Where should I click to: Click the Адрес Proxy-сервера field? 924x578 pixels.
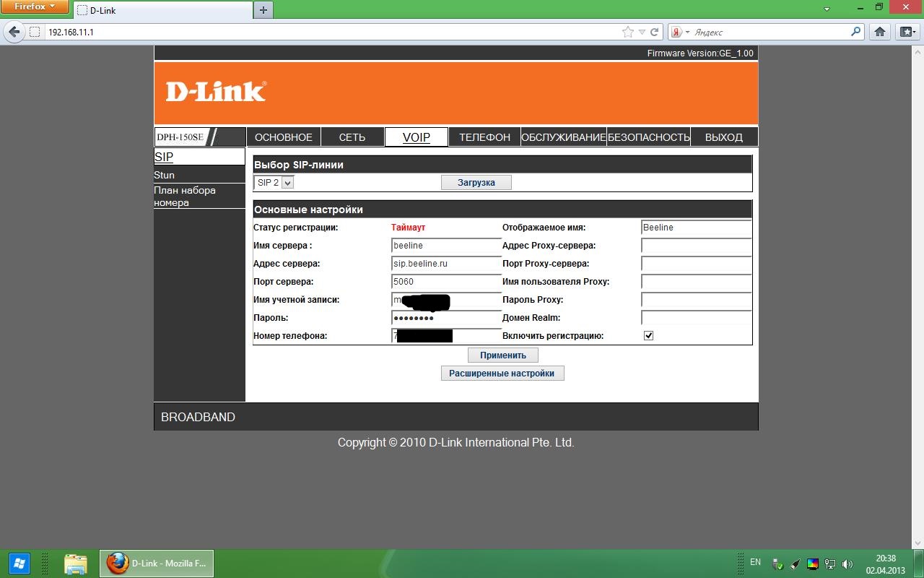(696, 246)
